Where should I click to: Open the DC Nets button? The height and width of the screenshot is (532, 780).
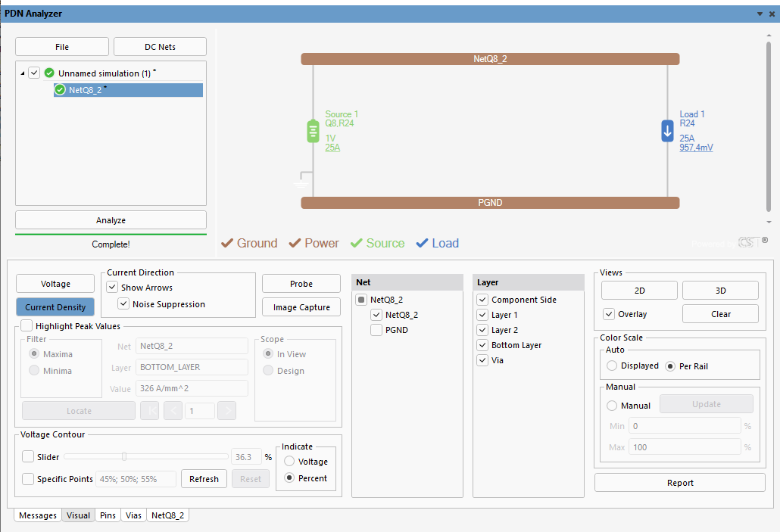coord(161,47)
